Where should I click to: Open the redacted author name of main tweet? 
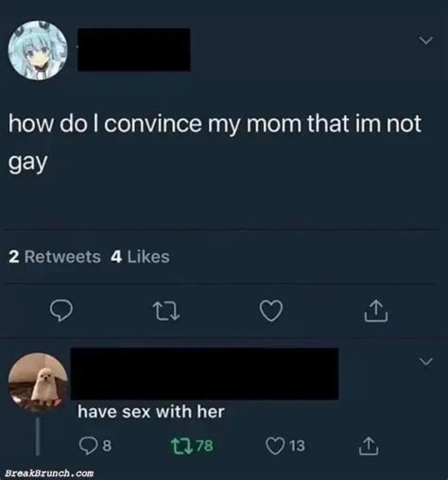134,49
